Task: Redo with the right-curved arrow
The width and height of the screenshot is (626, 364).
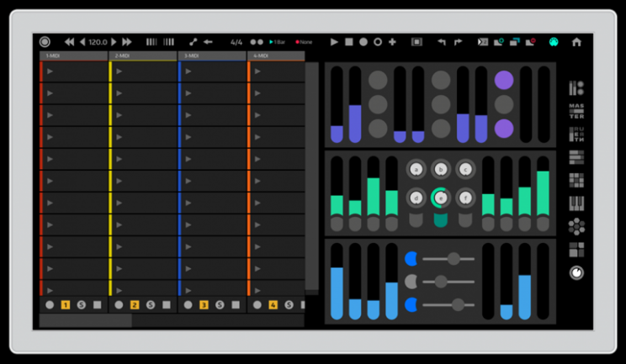Action: point(458,42)
